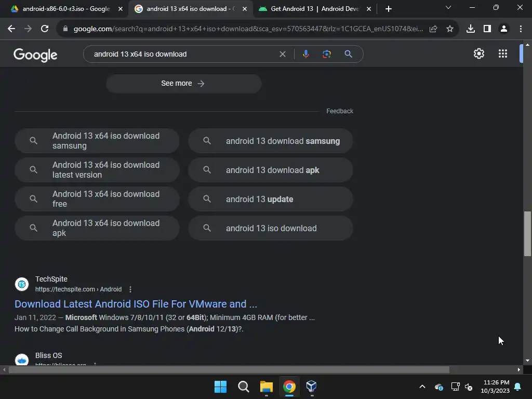Submit search with the magnifier button
532x399 pixels.
click(348, 54)
